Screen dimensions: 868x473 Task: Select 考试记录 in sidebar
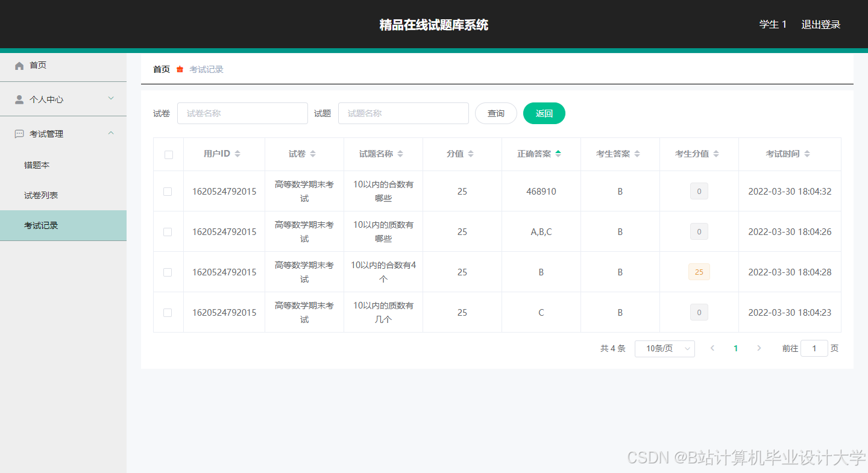point(63,225)
